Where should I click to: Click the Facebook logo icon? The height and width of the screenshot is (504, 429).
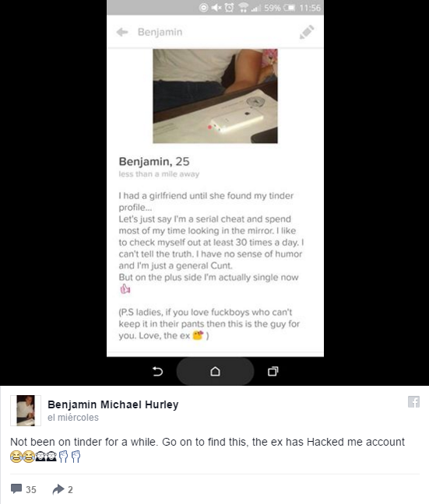click(413, 402)
